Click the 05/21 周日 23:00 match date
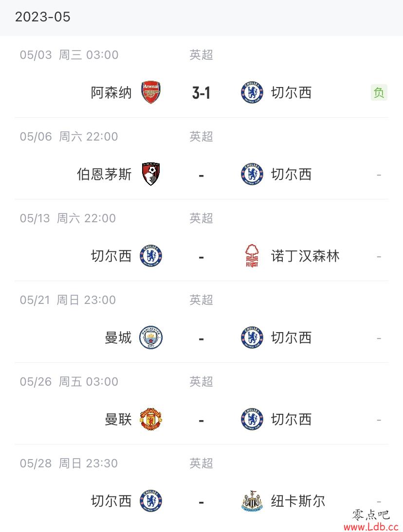The height and width of the screenshot is (532, 403). coord(68,300)
